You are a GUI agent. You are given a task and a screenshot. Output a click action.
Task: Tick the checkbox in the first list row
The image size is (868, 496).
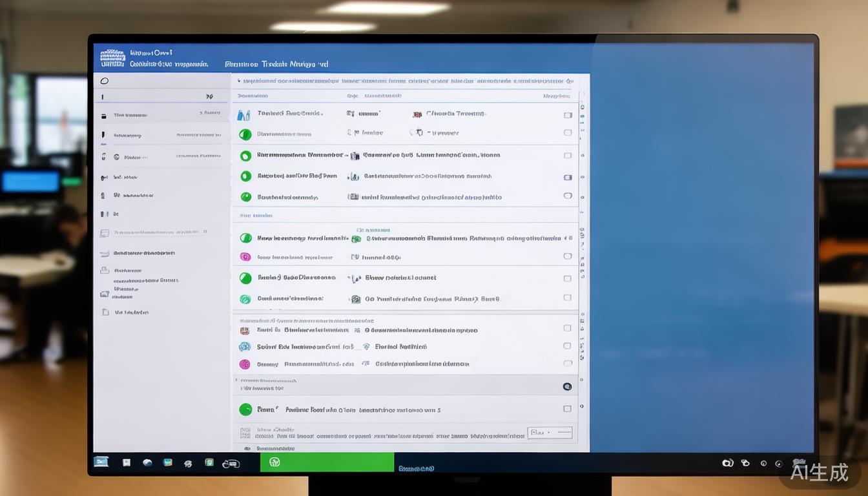tap(568, 115)
